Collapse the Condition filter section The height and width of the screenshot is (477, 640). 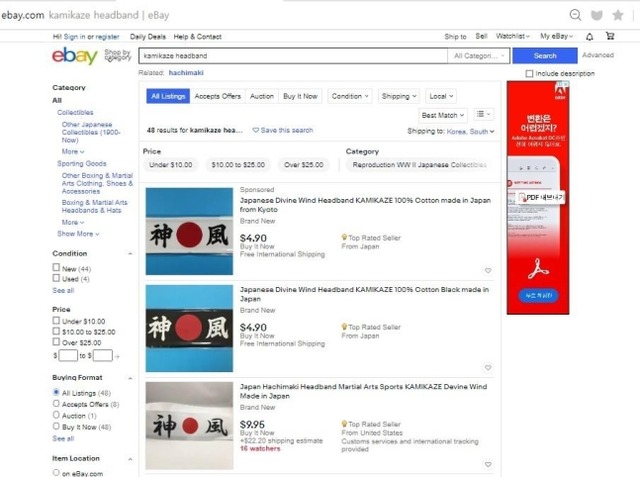tap(130, 254)
